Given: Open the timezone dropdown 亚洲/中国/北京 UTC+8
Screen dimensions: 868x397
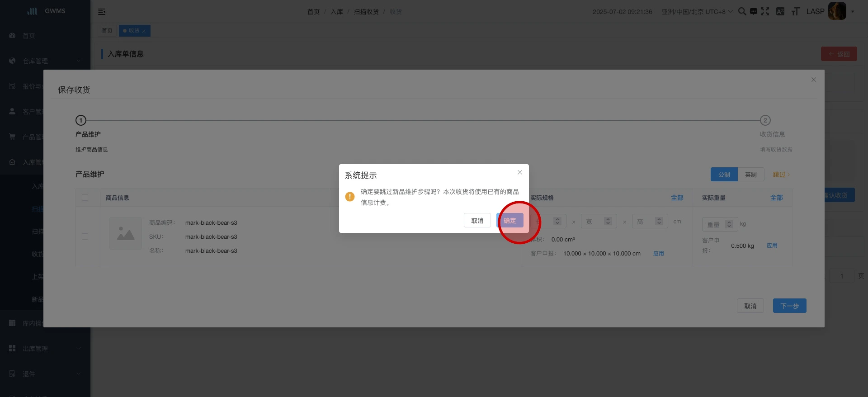Looking at the screenshot, I should [x=697, y=12].
